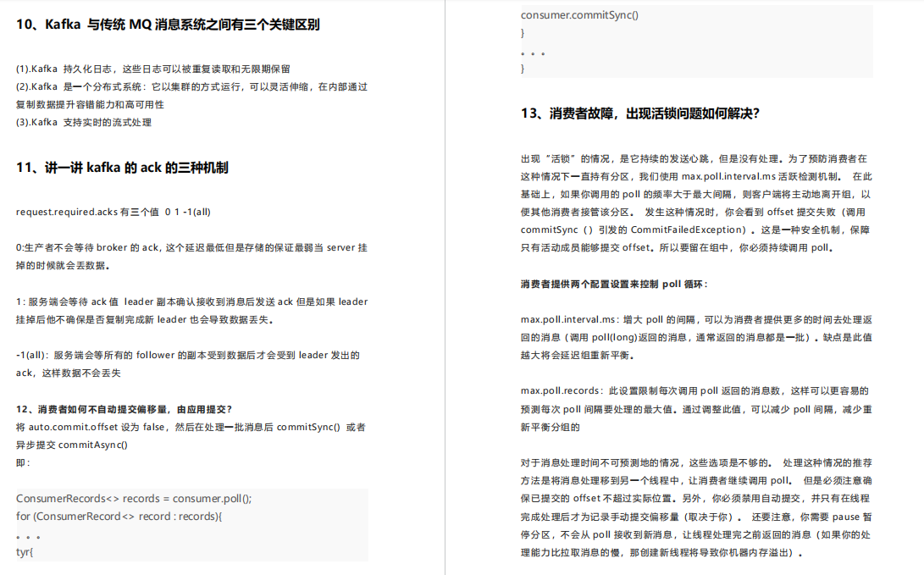924x575 pixels.
Task: Click code line 'for (ConsumerRecord<> record : records){'
Action: coord(119,516)
